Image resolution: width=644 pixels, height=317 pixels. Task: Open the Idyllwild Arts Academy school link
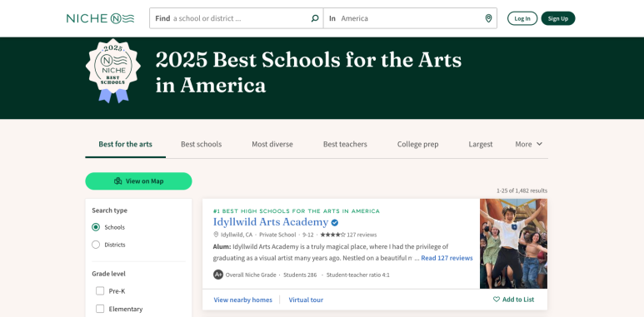pos(271,222)
